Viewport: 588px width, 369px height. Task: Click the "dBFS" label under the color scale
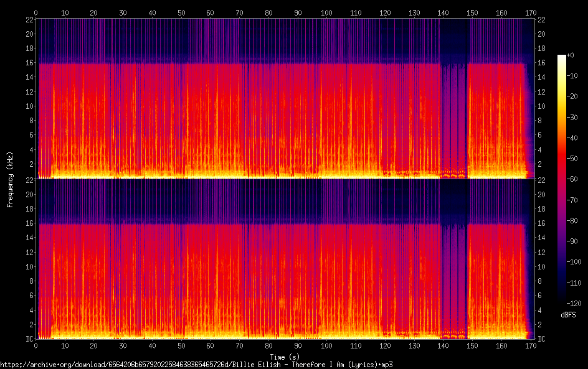568,315
